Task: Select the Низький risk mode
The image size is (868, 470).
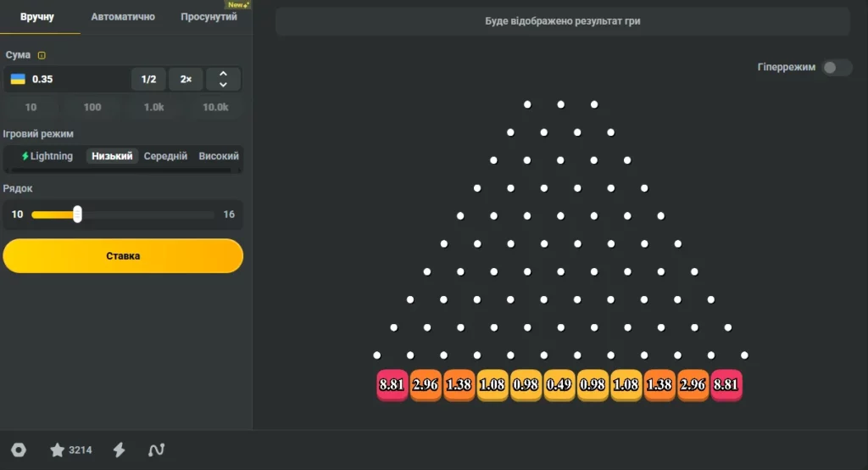Action: 112,156
